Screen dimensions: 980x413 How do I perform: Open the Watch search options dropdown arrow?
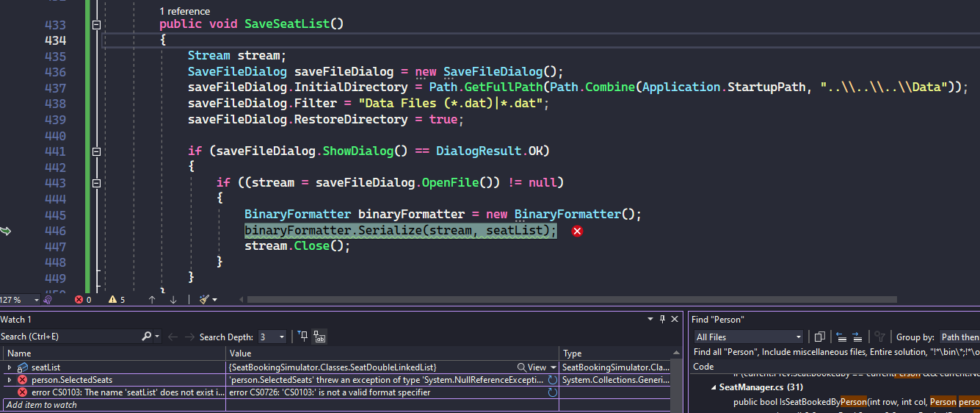click(156, 337)
